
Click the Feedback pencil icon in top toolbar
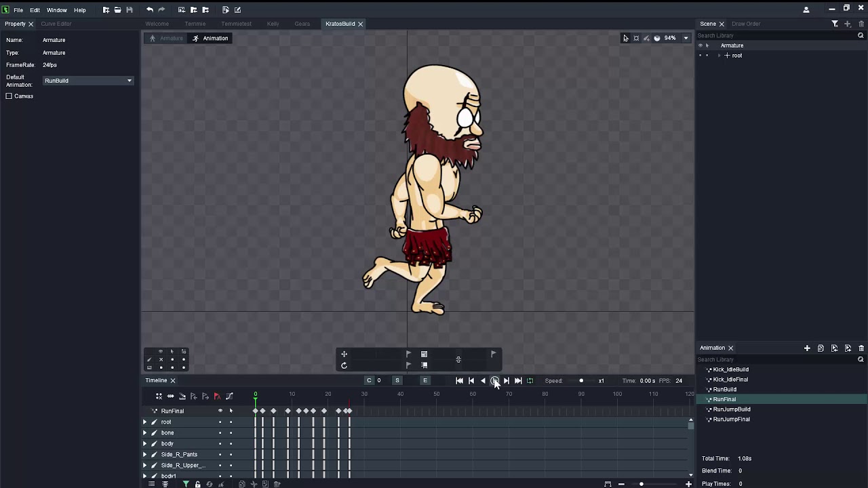pos(237,9)
